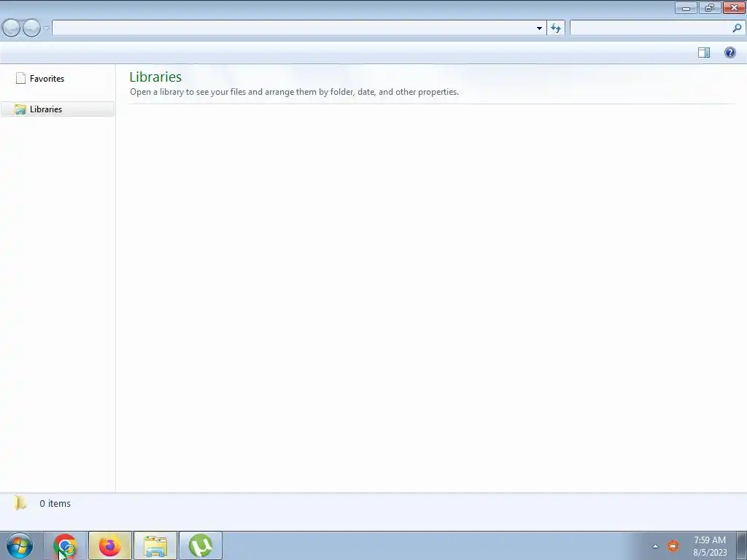The image size is (747, 560).
Task: Click the Show desktop button
Action: tap(742, 545)
